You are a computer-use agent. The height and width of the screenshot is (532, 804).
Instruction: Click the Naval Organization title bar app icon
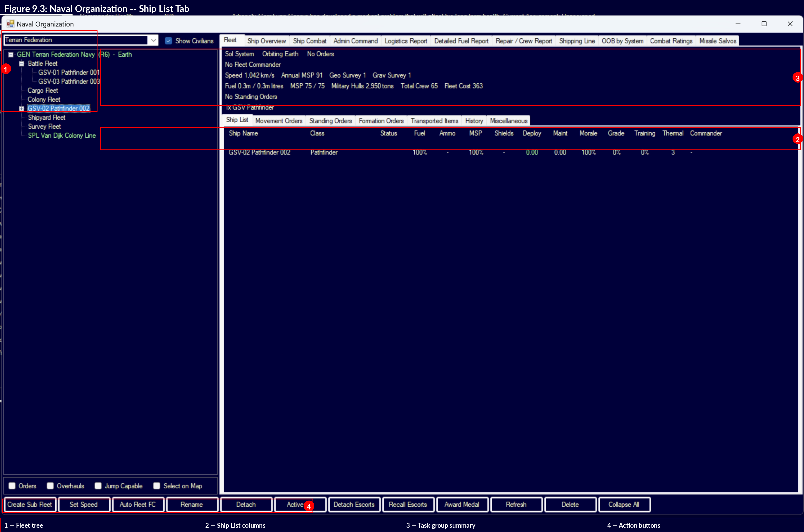[x=10, y=24]
